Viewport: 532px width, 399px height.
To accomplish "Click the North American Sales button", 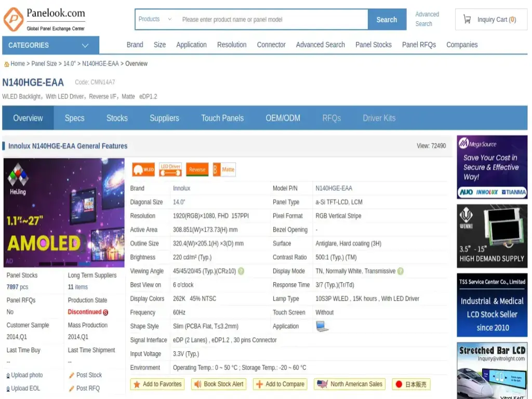I will click(350, 384).
